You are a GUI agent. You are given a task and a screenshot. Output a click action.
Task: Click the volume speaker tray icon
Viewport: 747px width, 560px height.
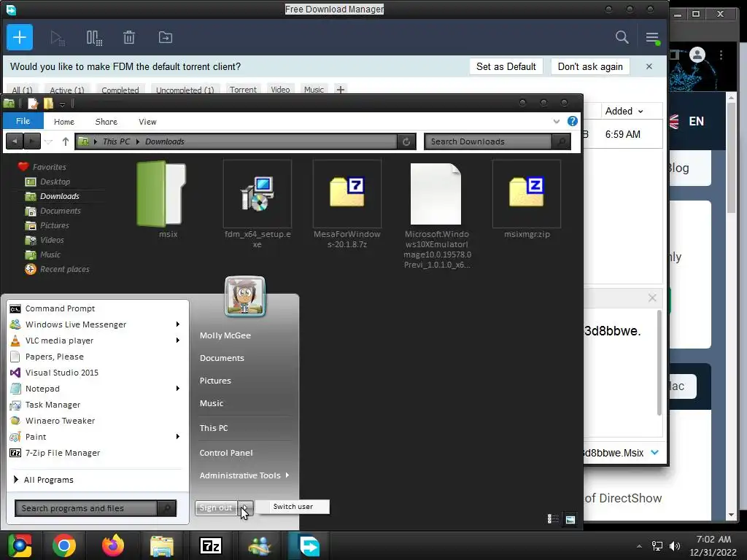coord(675,545)
